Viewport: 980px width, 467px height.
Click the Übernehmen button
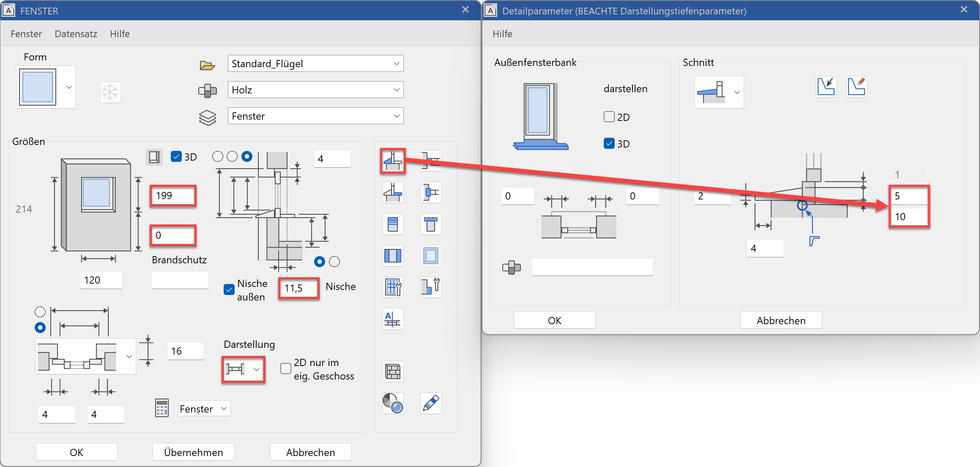(193, 452)
